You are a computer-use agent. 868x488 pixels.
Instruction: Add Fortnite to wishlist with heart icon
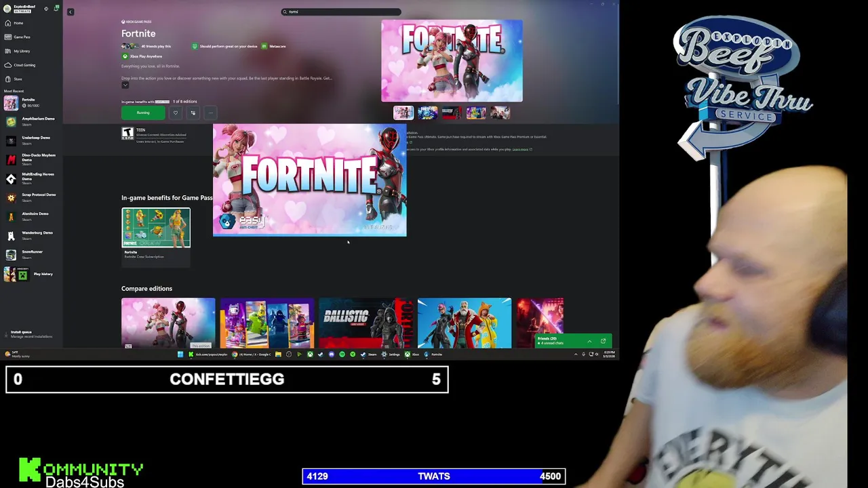[x=176, y=113]
